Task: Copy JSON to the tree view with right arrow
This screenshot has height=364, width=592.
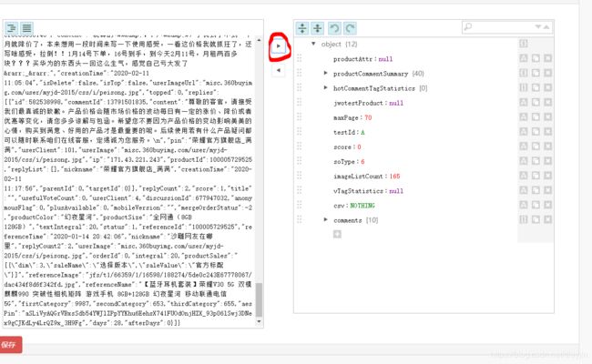Action: click(279, 46)
